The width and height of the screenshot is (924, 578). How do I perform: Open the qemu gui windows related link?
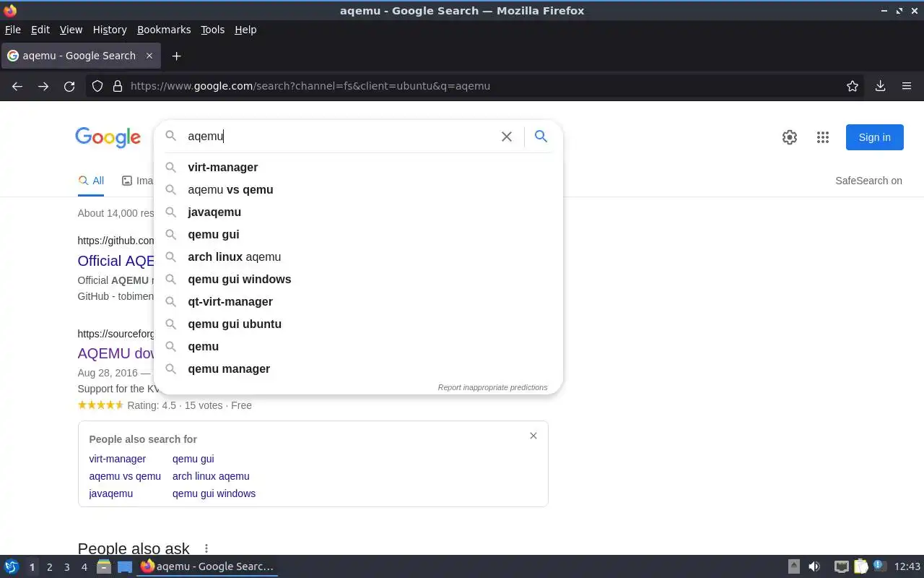[x=214, y=493]
